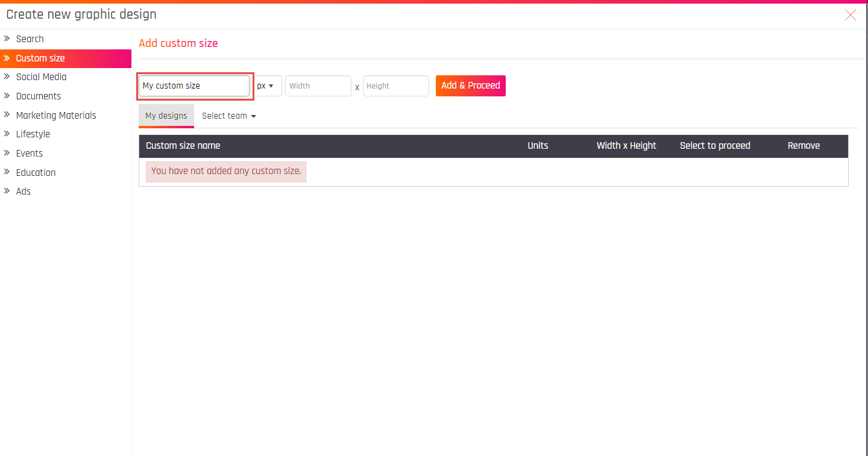This screenshot has height=456, width=868.
Task: Click the chevron icon beside Lifestyle
Action: pyautogui.click(x=7, y=134)
